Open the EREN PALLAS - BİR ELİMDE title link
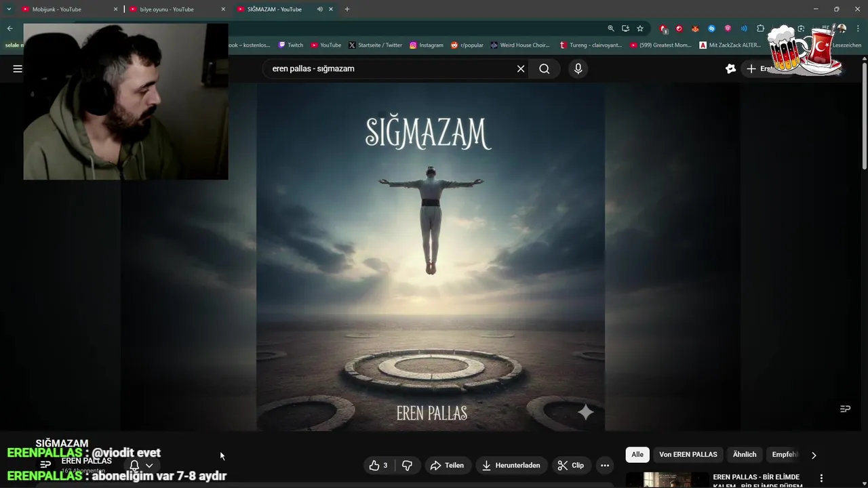 [x=757, y=481]
